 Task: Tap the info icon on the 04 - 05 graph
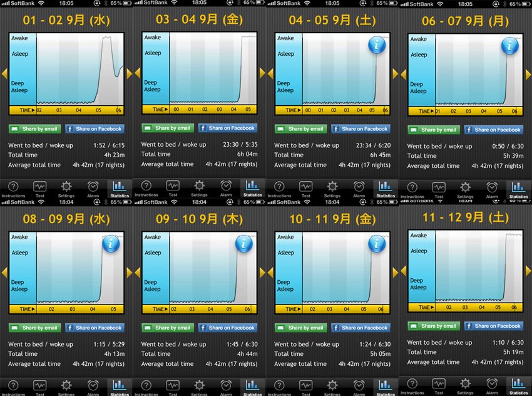coord(376,45)
